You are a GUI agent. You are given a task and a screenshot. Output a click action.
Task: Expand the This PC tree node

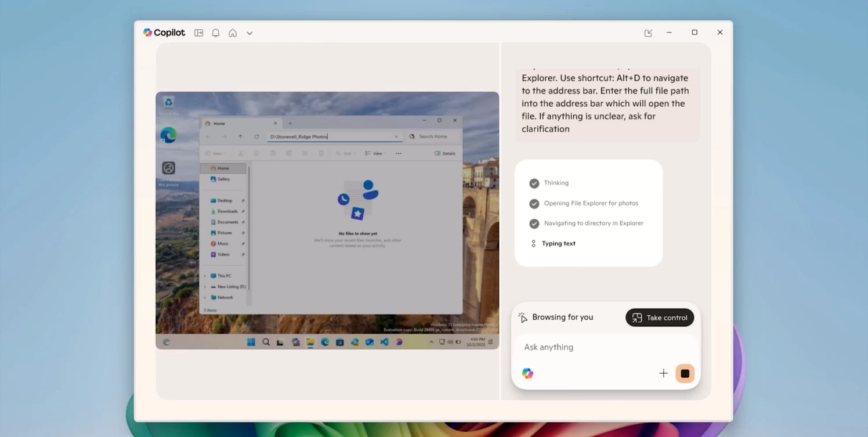(205, 276)
